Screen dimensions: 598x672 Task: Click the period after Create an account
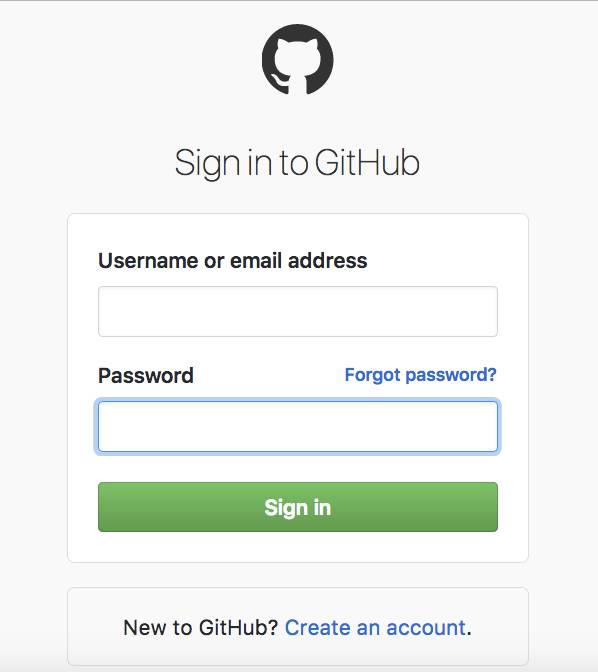coord(469,634)
